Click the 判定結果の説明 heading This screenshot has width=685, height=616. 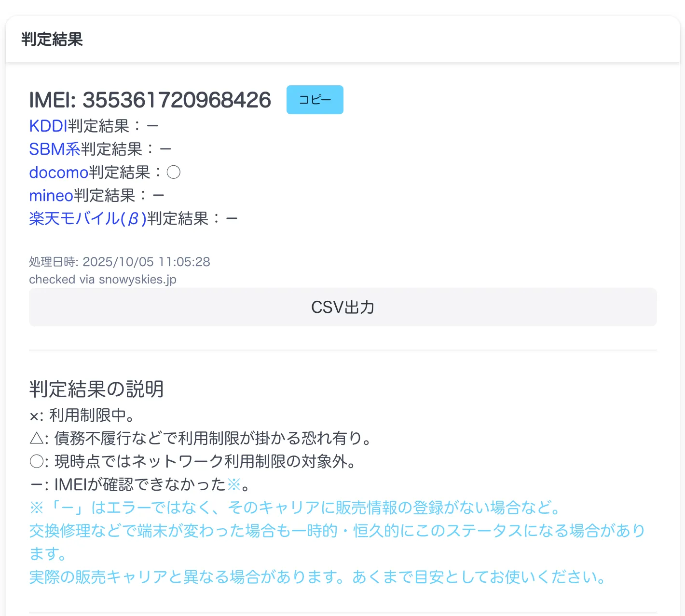point(96,389)
